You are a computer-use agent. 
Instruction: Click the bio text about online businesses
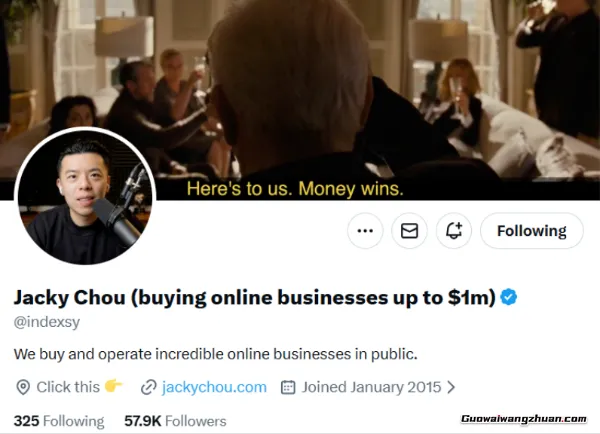pyautogui.click(x=215, y=354)
